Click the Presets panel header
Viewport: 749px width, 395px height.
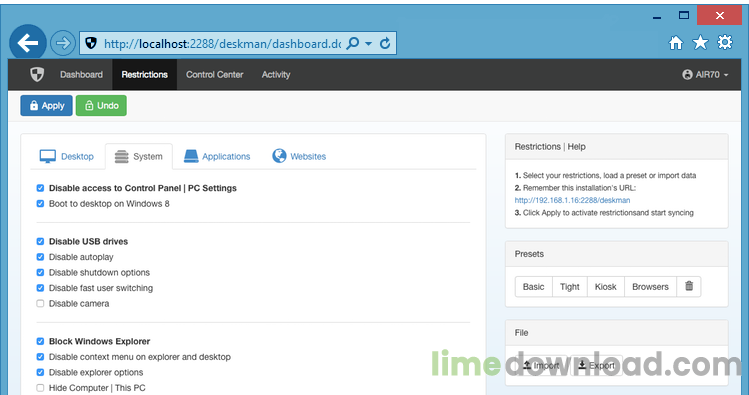coord(617,254)
